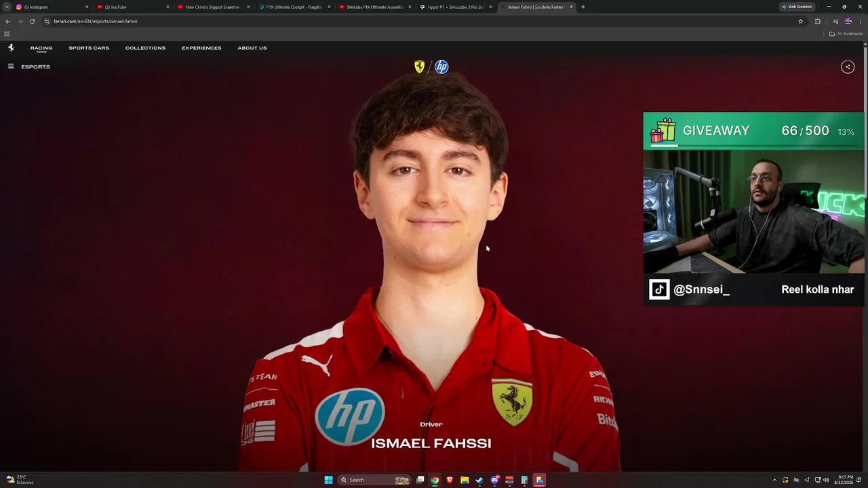Open Steam from the taskbar
The height and width of the screenshot is (488, 868).
(479, 480)
